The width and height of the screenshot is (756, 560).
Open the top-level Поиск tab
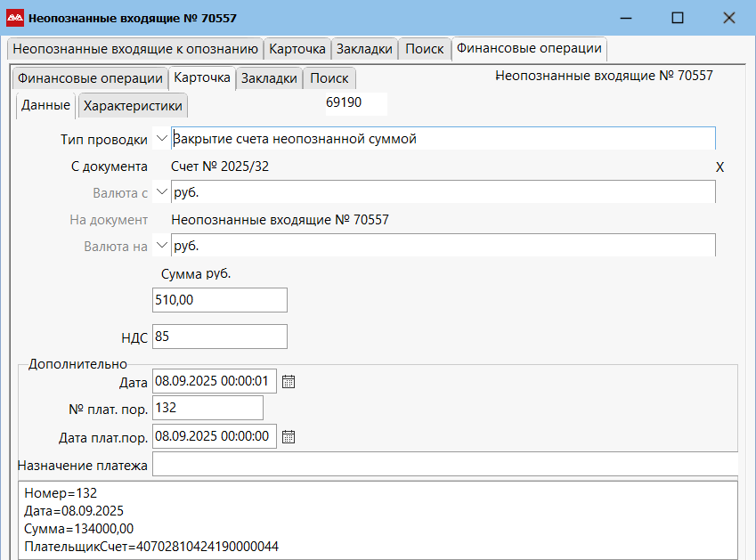pyautogui.click(x=425, y=49)
